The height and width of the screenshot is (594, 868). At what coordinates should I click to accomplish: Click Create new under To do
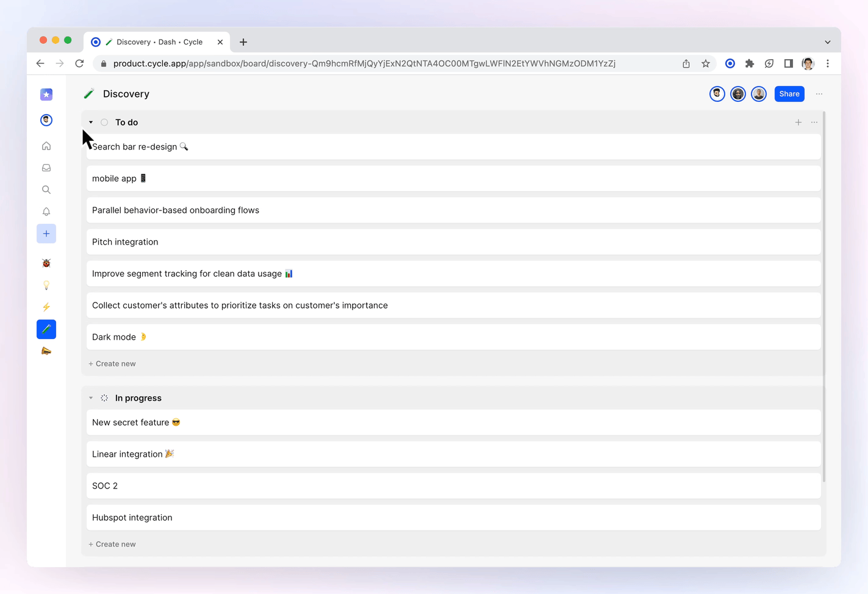tap(112, 364)
